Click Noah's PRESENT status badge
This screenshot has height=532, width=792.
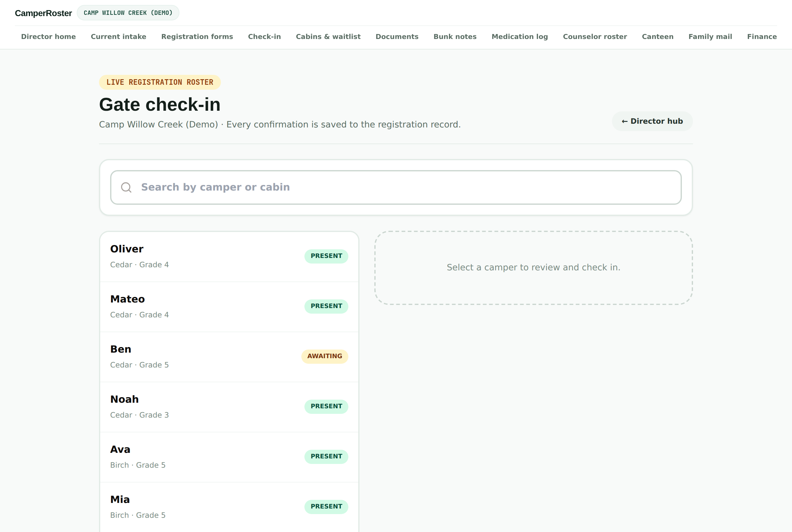pyautogui.click(x=326, y=406)
